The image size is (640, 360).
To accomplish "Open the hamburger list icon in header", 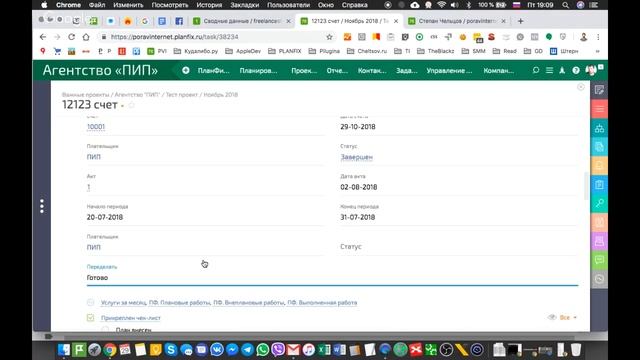I will click(x=549, y=70).
